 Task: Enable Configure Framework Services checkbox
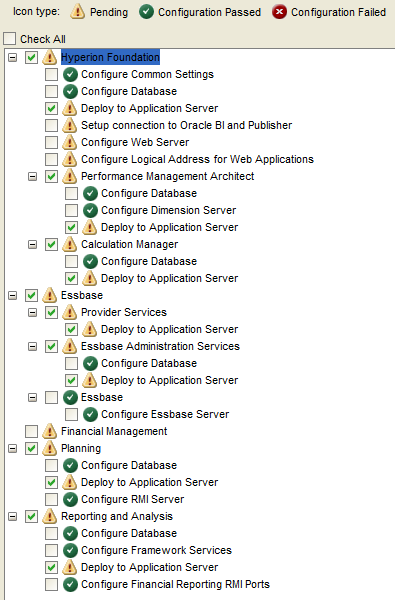(x=51, y=550)
